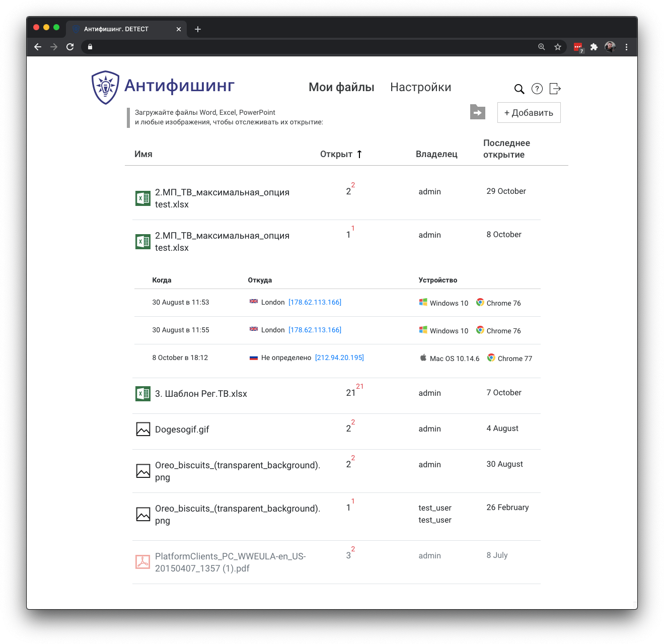Click IP link 178.62.113.166 at 11:55
The image size is (664, 644).
[x=315, y=330]
